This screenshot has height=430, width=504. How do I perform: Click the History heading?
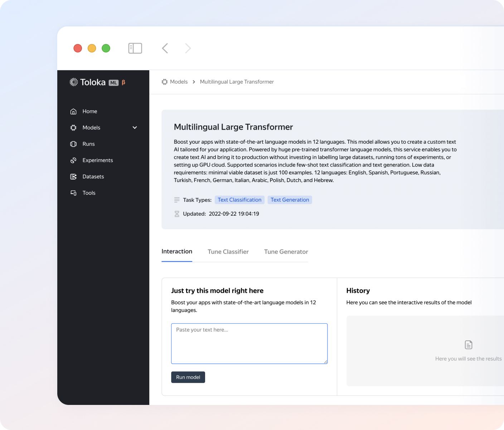(x=358, y=291)
